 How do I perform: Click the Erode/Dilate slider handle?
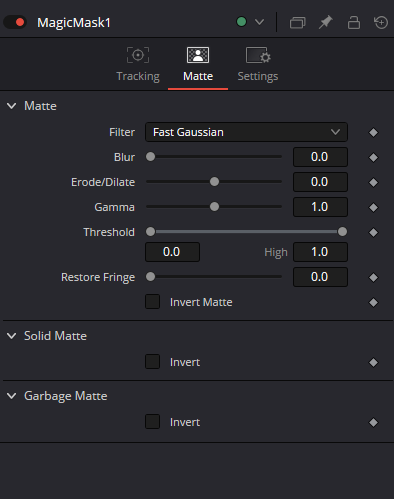(x=214, y=182)
